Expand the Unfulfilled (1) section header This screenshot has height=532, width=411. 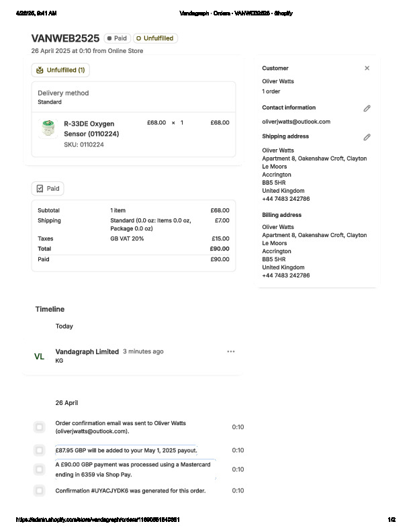click(x=60, y=70)
